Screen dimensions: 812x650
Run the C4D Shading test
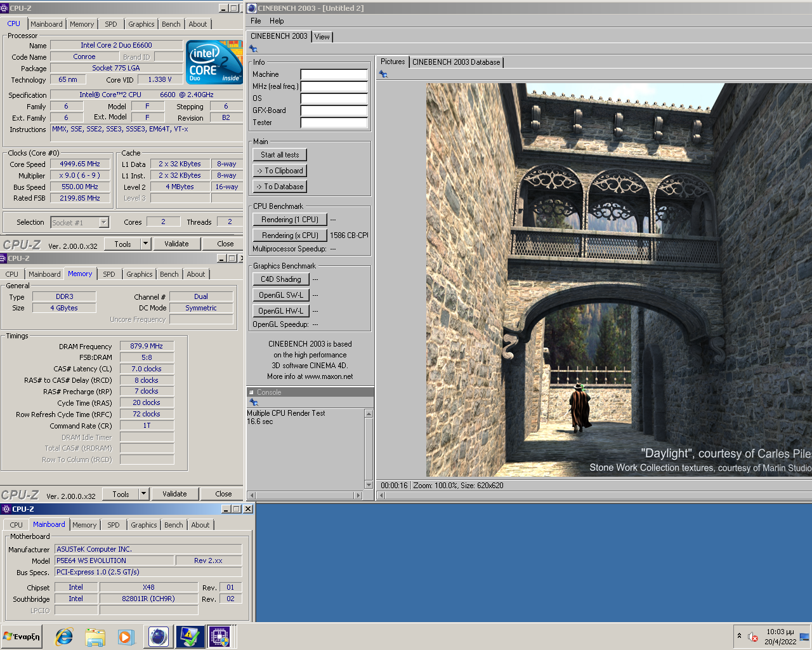click(281, 279)
